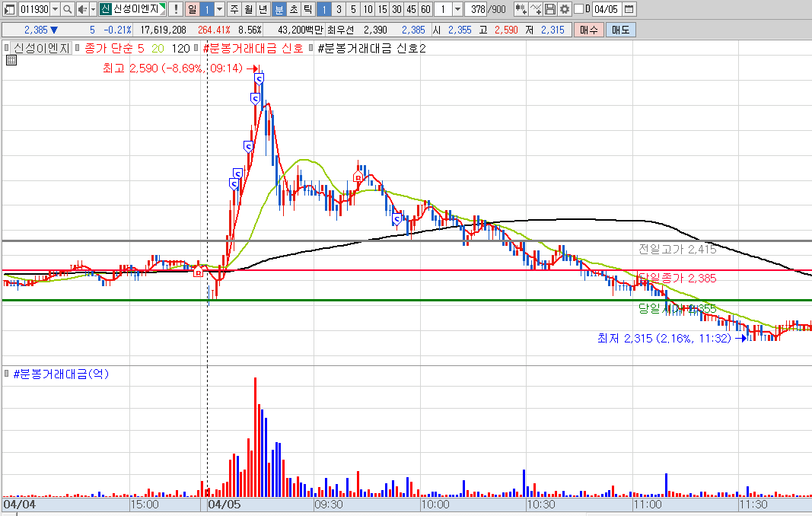
Task: Select the highlighted 1 minute interval button
Action: coord(324,9)
